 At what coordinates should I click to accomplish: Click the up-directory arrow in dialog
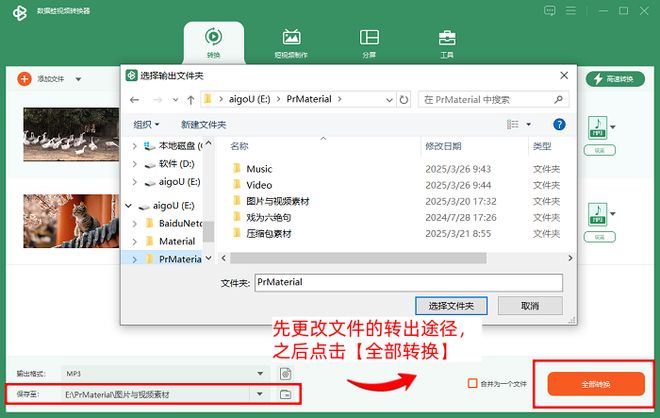tap(190, 100)
